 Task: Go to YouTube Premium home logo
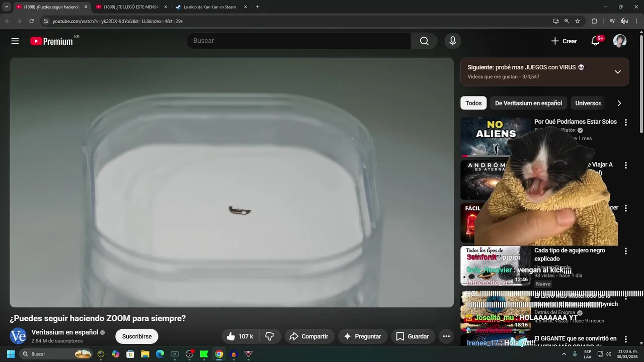51,41
